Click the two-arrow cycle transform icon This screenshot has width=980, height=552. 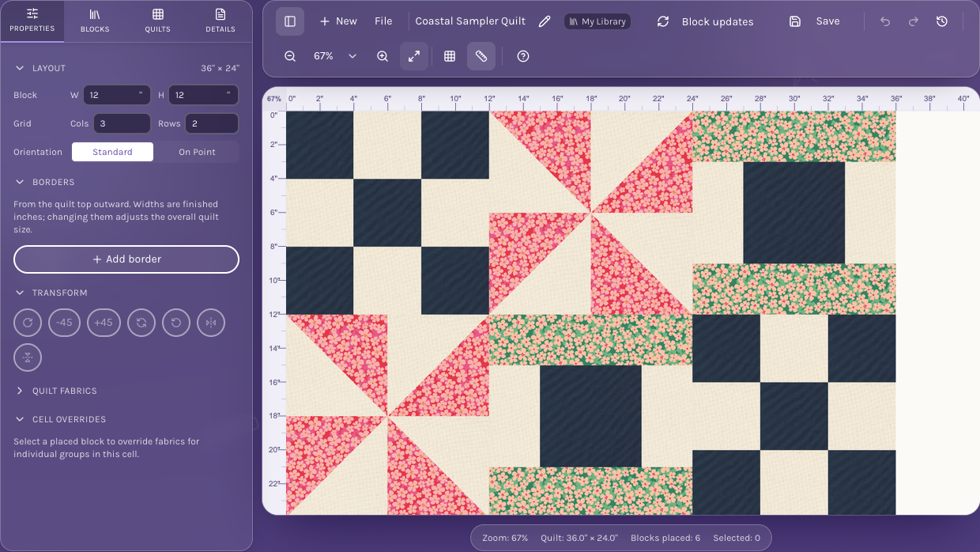pos(141,323)
